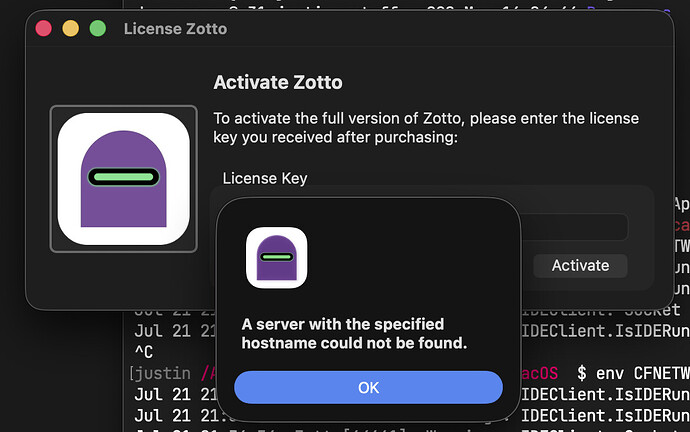Close the License Zotto window
Screen dimensions: 690x432
pyautogui.click(x=44, y=29)
